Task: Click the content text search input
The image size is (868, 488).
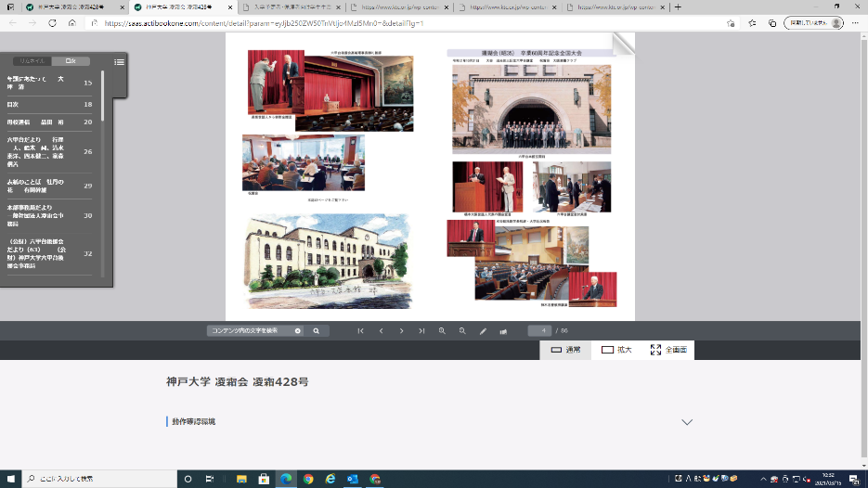Action: pos(252,331)
